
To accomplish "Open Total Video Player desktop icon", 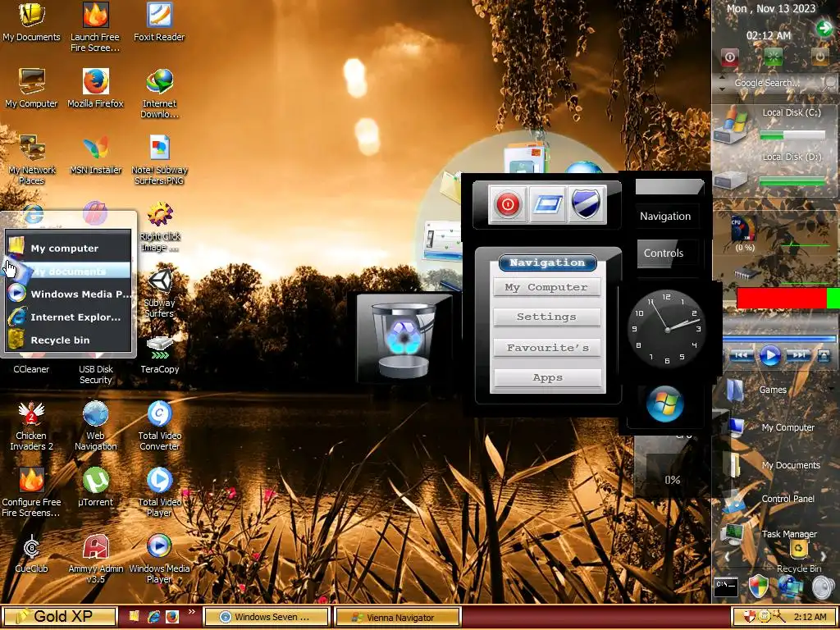I will [160, 492].
